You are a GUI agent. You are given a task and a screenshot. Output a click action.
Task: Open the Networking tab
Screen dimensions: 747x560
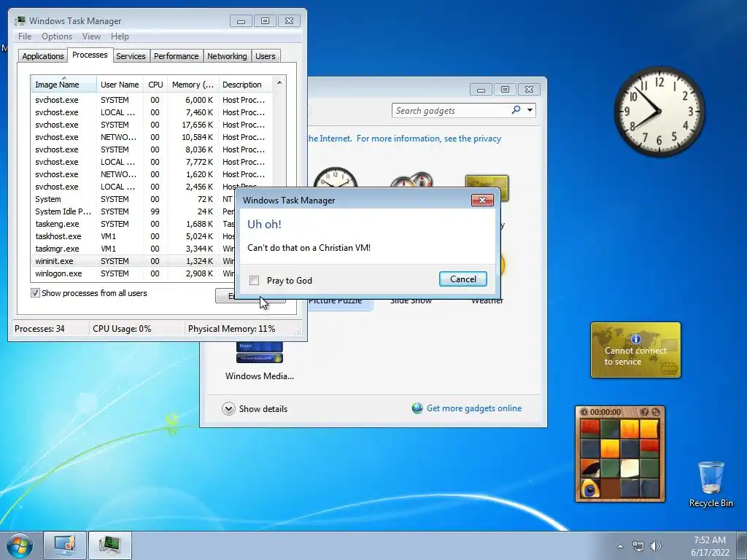tap(227, 56)
